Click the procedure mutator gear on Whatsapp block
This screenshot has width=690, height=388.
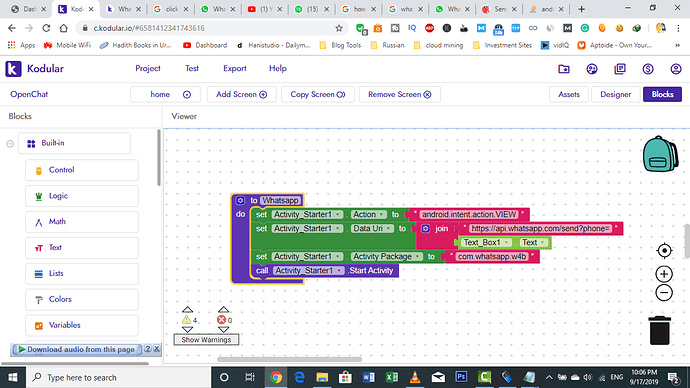click(x=240, y=201)
